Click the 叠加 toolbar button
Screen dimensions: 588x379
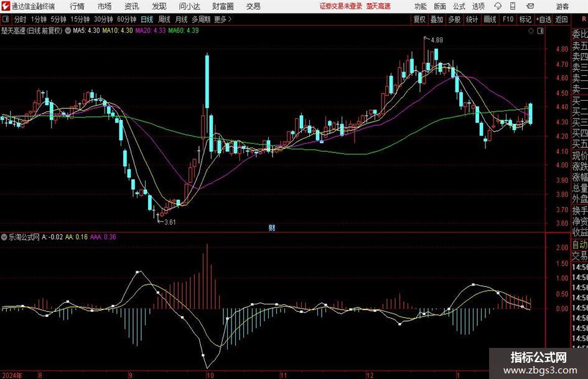click(x=437, y=19)
